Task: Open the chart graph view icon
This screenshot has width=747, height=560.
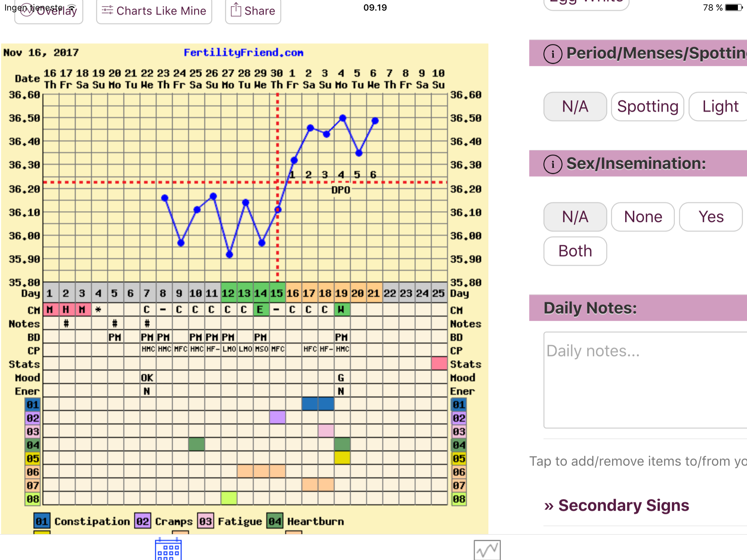Action: (x=487, y=550)
